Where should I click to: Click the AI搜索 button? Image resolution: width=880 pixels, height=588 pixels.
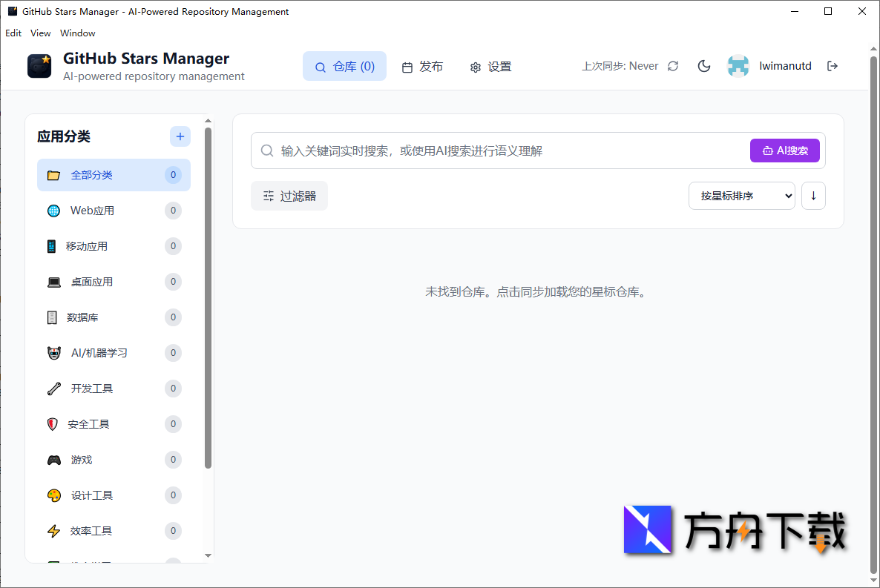pyautogui.click(x=784, y=150)
